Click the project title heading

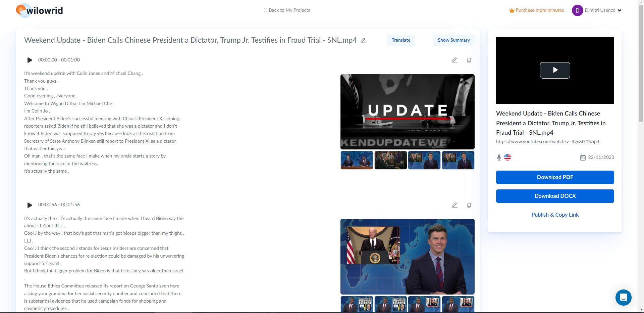point(191,40)
